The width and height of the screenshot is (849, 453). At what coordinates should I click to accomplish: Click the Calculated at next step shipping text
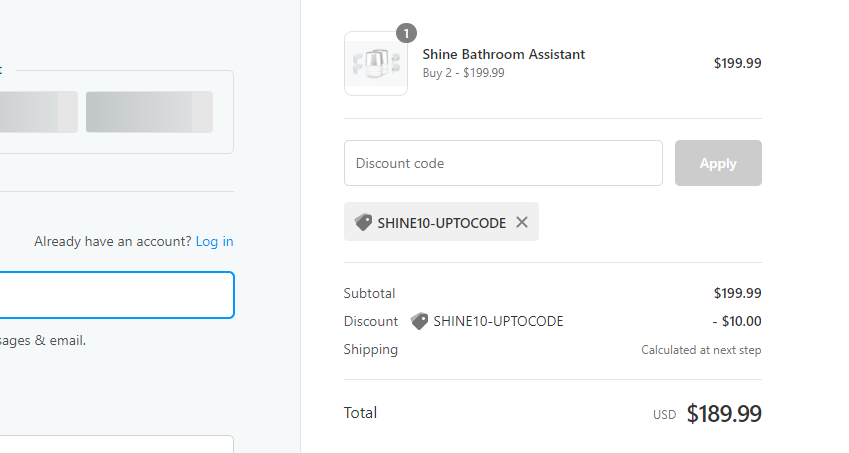tap(701, 350)
